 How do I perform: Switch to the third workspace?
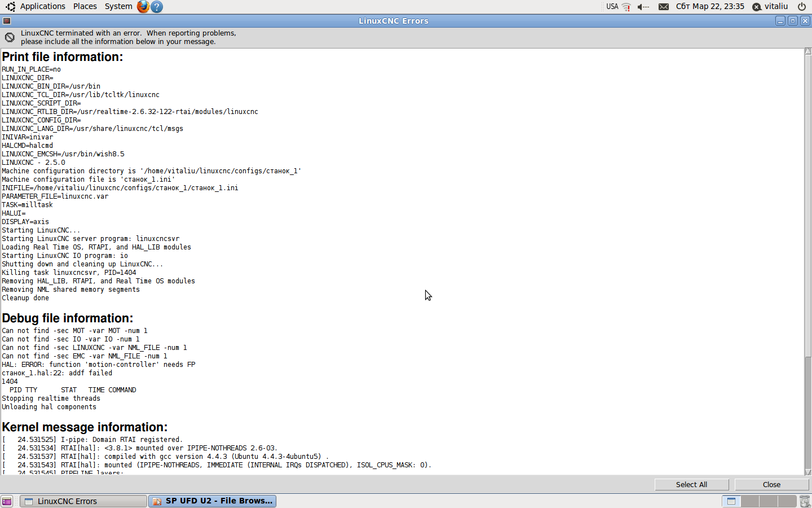point(769,501)
